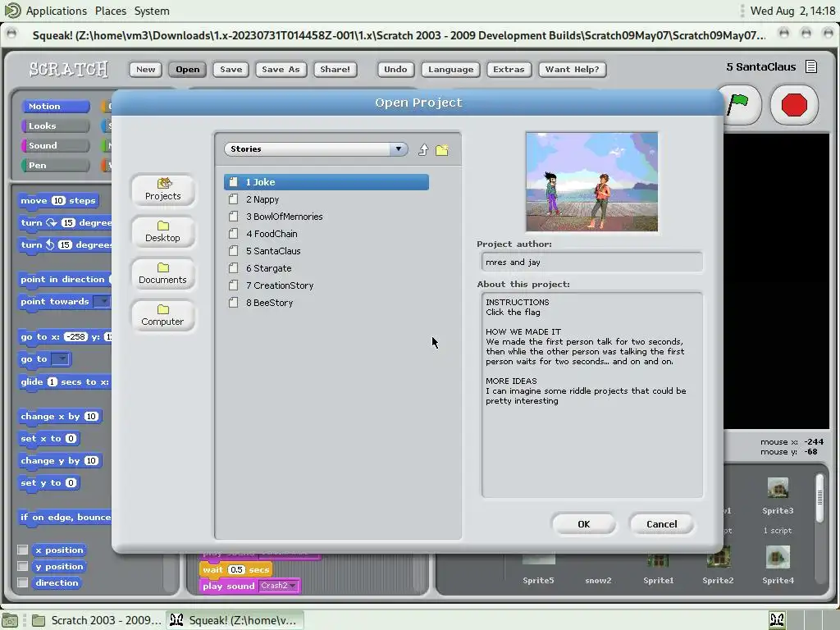The height and width of the screenshot is (630, 840).
Task: Open play sound Crash2 dropdown
Action: click(x=278, y=586)
